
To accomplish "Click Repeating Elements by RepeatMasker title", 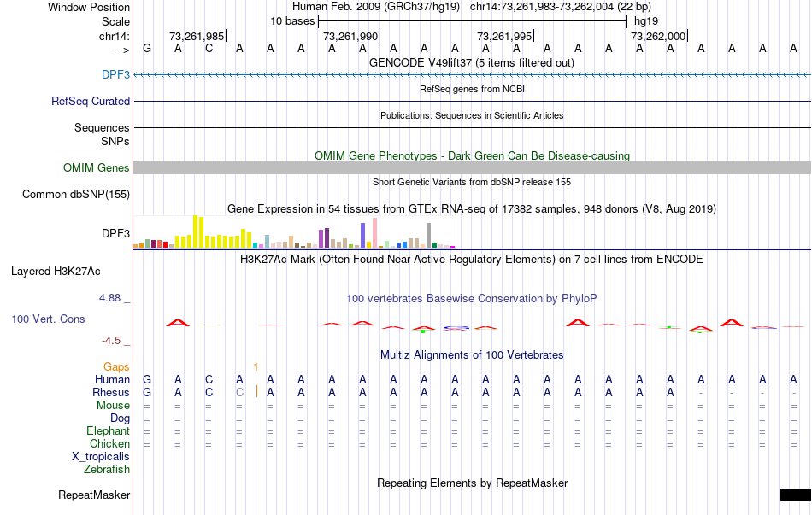I will [x=473, y=483].
